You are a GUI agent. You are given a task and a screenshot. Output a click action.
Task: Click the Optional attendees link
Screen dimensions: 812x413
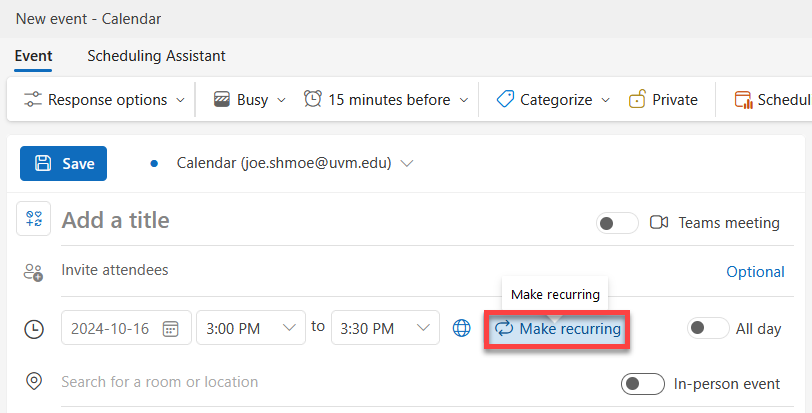pos(755,272)
